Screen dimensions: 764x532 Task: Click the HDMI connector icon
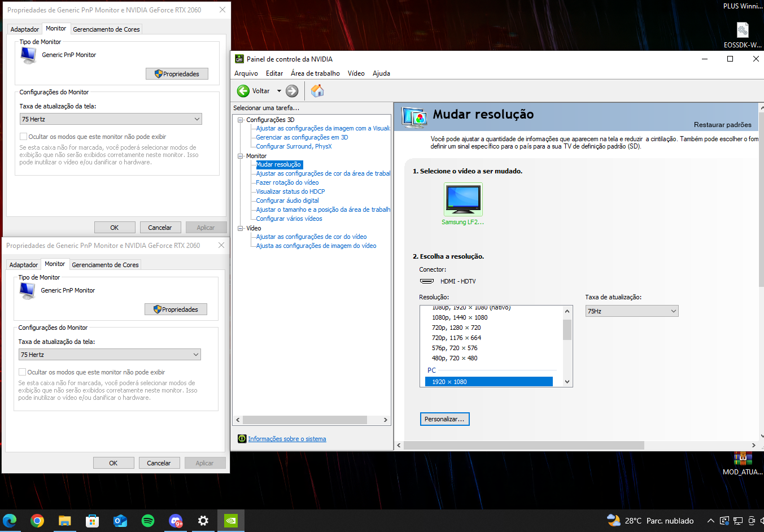tap(427, 281)
